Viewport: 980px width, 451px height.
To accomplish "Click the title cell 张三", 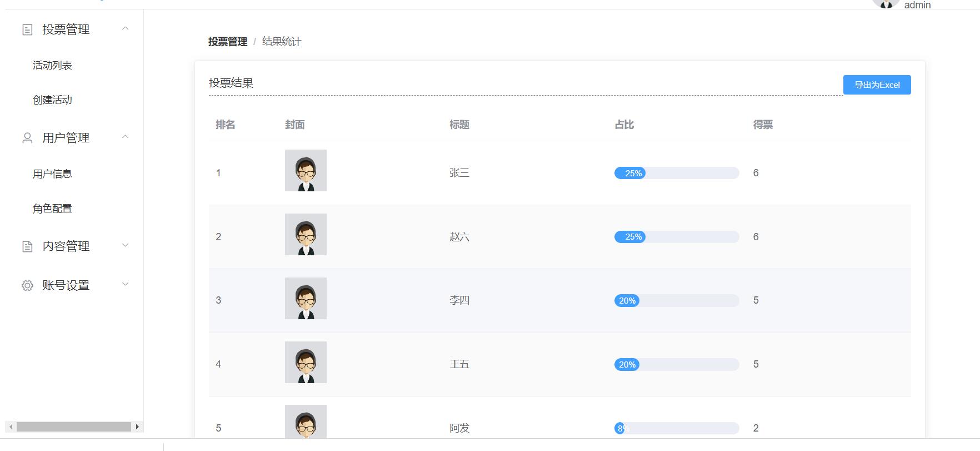I will tap(459, 173).
